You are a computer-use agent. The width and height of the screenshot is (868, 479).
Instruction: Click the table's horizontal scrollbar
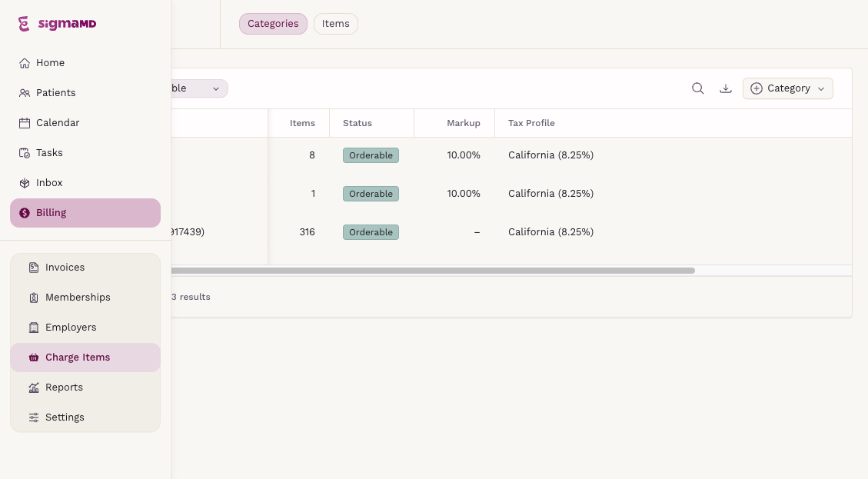point(433,271)
